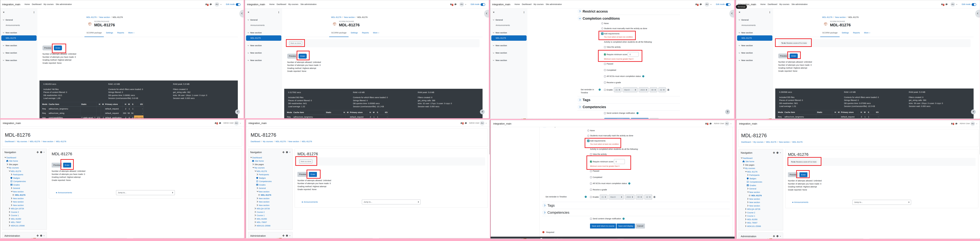
Task: Open Jump to dropdown in bottom-left panel
Action: (x=145, y=193)
